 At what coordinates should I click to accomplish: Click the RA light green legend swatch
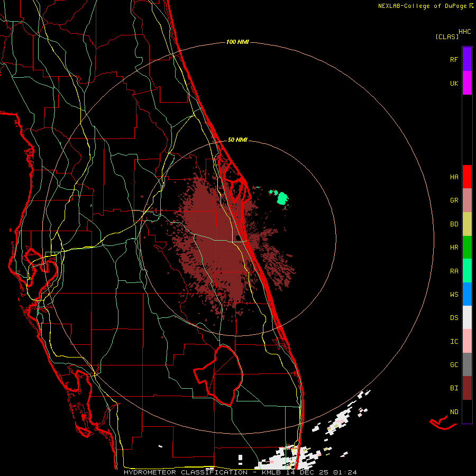pos(467,271)
